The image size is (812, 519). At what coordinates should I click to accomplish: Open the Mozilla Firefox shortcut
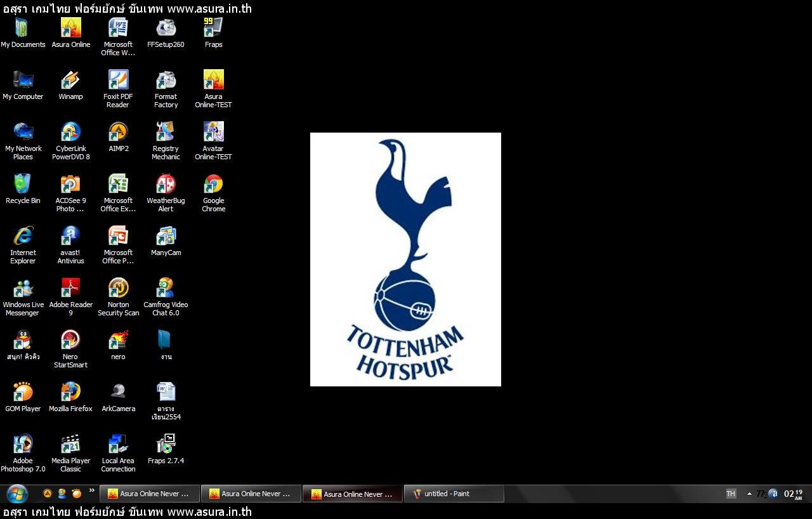pos(70,397)
